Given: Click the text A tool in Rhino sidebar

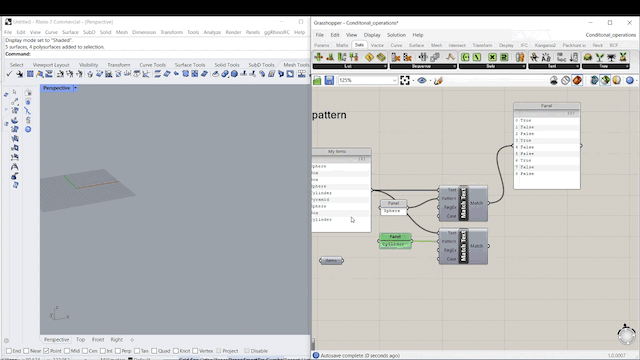Looking at the screenshot, I should (15, 167).
